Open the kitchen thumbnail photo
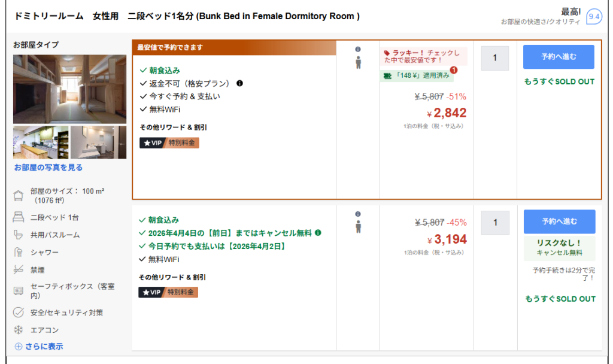The image size is (613, 364). click(41, 142)
